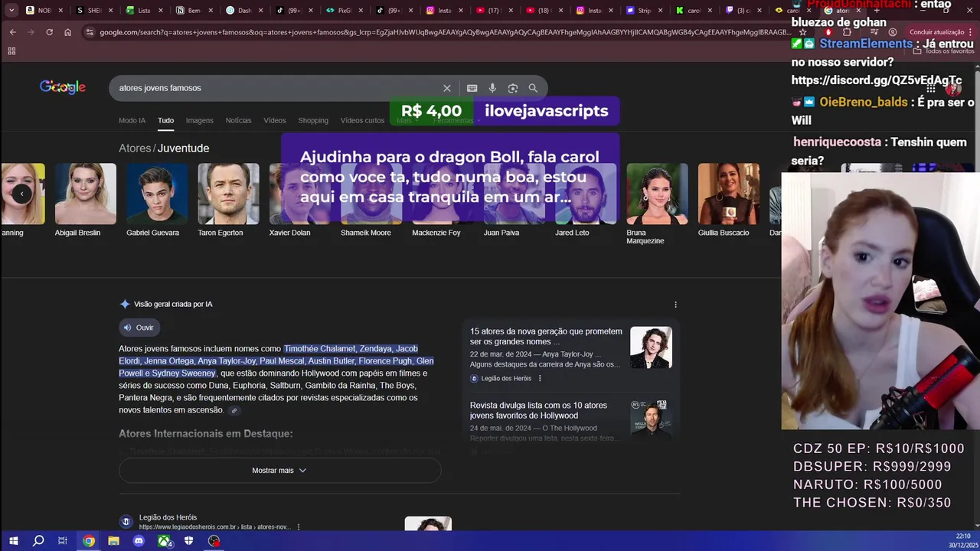This screenshot has width=980, height=551.
Task: Open the on-screen keyboard input tool
Action: point(472,88)
